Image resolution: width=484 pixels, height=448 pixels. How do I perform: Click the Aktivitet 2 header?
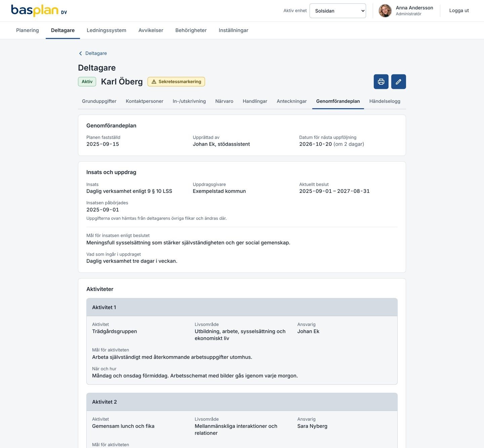point(242,402)
